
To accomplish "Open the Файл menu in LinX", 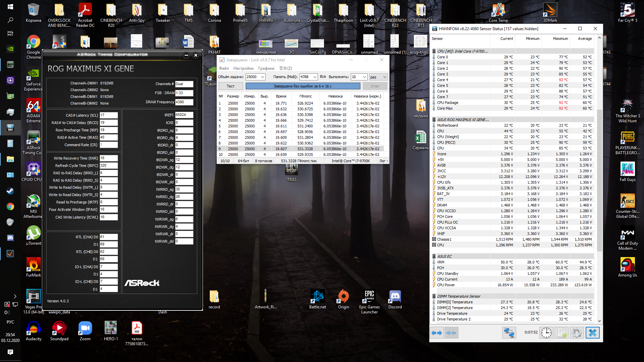I will [224, 68].
